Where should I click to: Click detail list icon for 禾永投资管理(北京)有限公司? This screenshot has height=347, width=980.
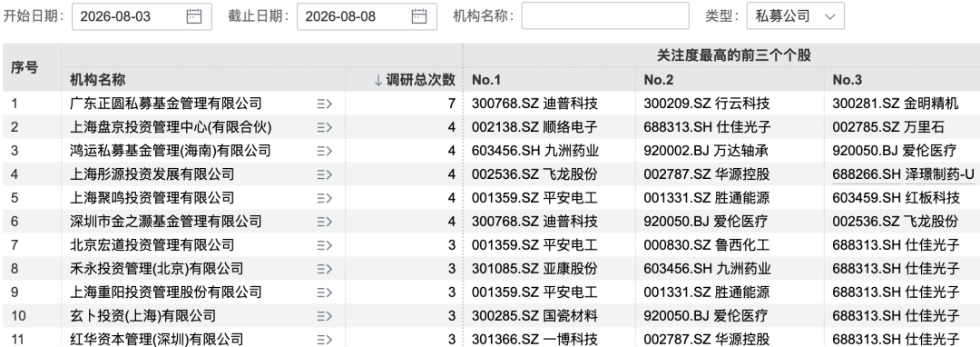pos(324,269)
